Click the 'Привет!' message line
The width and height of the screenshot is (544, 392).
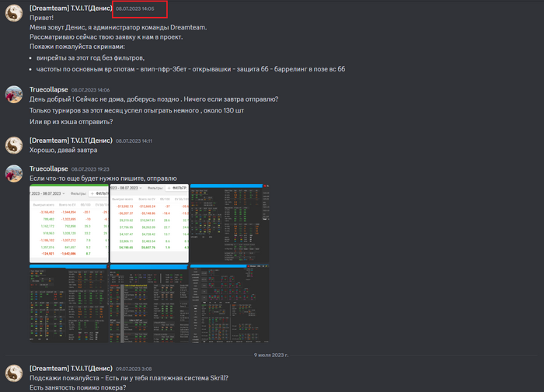pos(42,18)
